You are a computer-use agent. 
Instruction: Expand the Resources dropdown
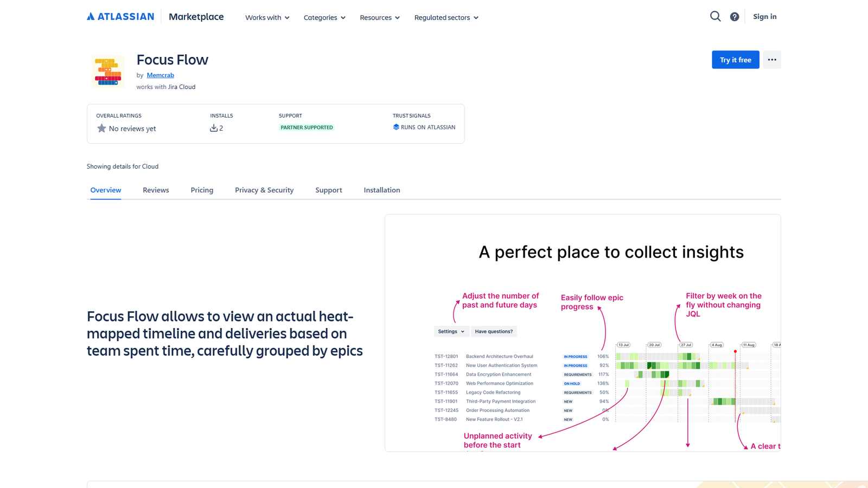coord(379,17)
